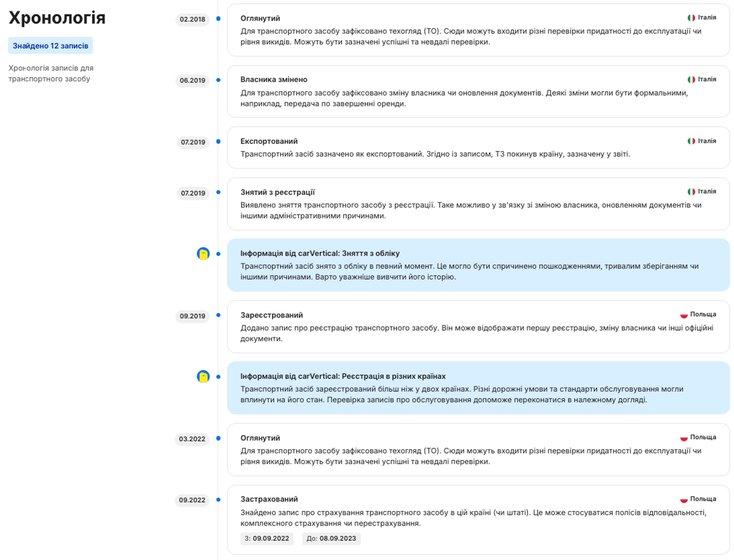The image size is (734, 560).
Task: Click the Italy flag on Знятий з реєстрації record
Action: [x=691, y=192]
